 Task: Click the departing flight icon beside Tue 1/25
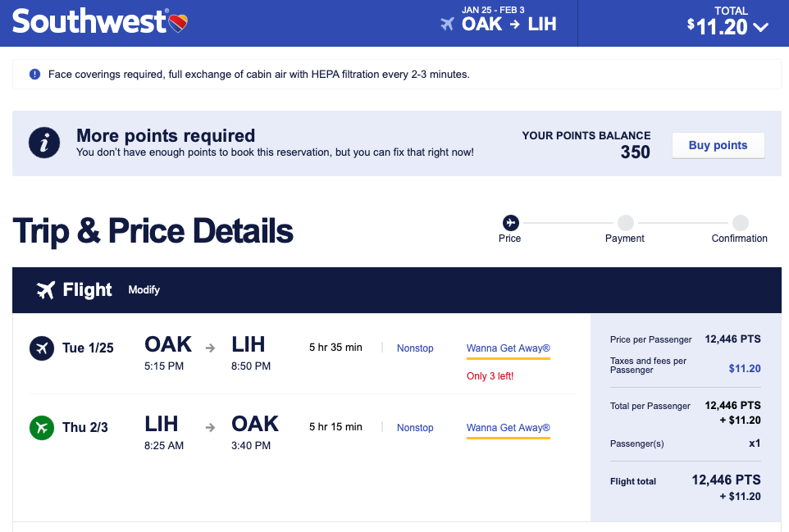[x=41, y=348]
